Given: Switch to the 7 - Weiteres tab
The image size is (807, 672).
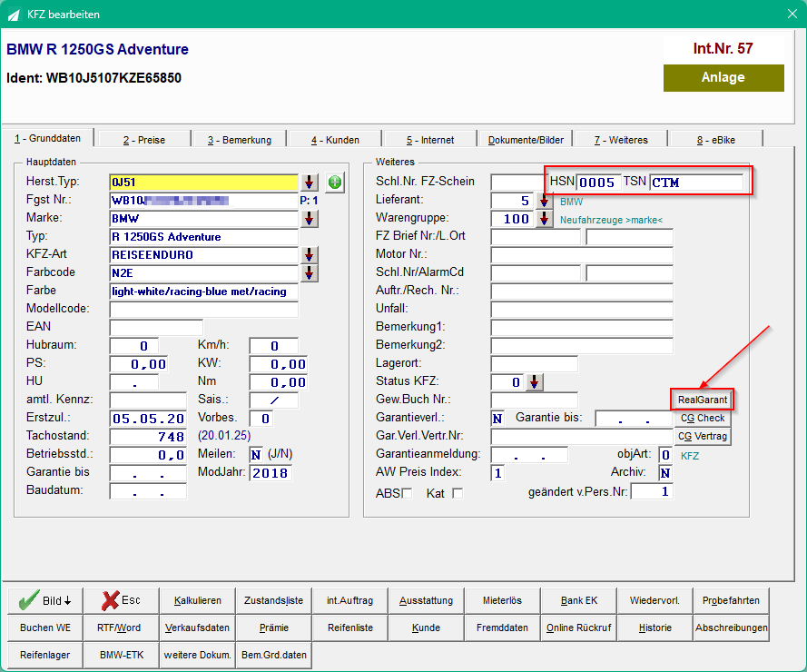Looking at the screenshot, I should (621, 140).
